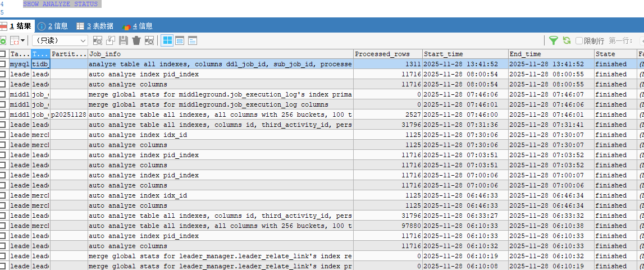The image size is (644, 270).
Task: Click the green filter funnel icon
Action: click(554, 40)
